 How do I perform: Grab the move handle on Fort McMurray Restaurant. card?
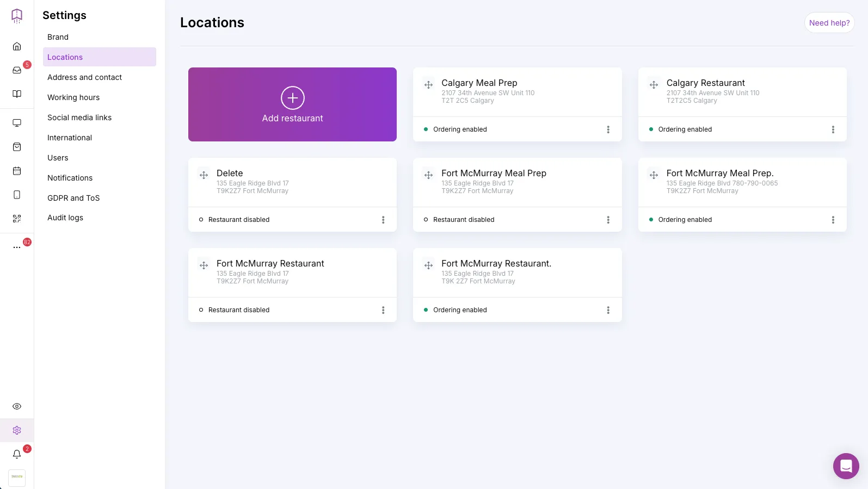click(x=429, y=265)
